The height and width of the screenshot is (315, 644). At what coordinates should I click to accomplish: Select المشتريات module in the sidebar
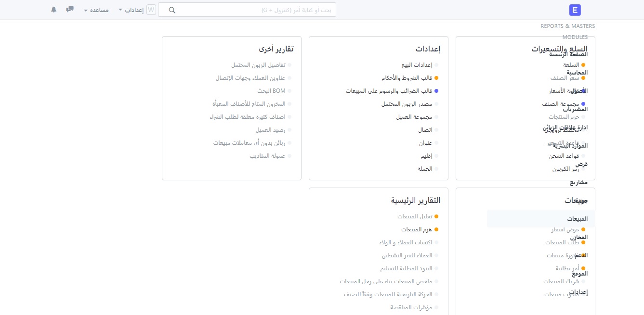click(x=577, y=109)
